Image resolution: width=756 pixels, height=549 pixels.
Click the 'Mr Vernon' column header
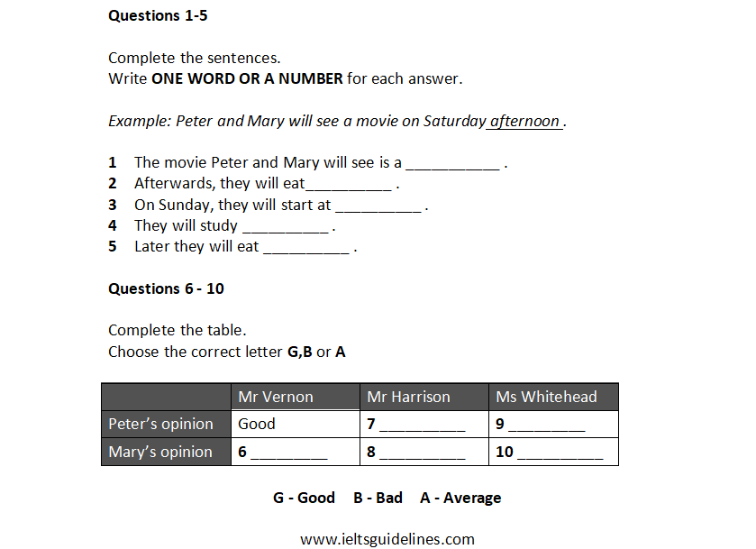(276, 397)
